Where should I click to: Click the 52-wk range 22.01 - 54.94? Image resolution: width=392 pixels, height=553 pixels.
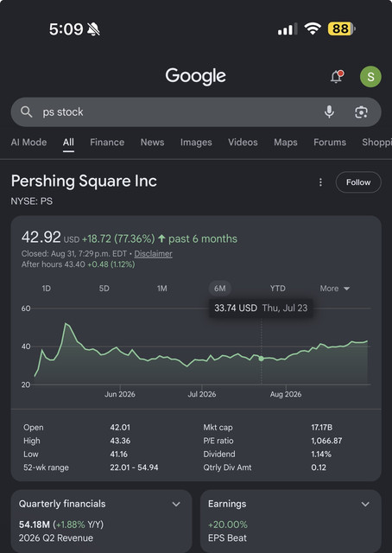click(x=134, y=467)
